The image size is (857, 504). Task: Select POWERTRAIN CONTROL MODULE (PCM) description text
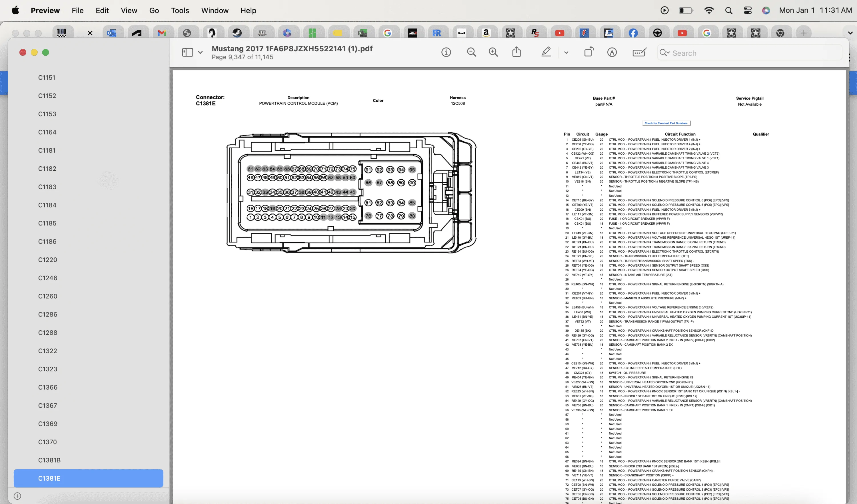click(298, 103)
